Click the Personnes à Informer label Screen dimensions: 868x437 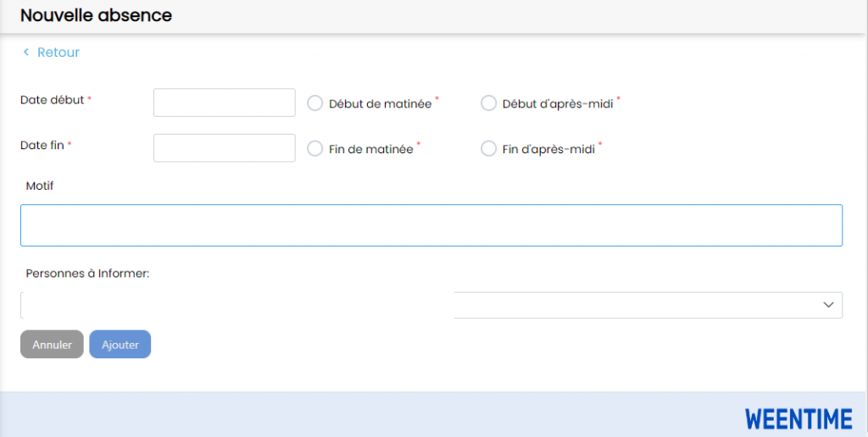(x=87, y=274)
